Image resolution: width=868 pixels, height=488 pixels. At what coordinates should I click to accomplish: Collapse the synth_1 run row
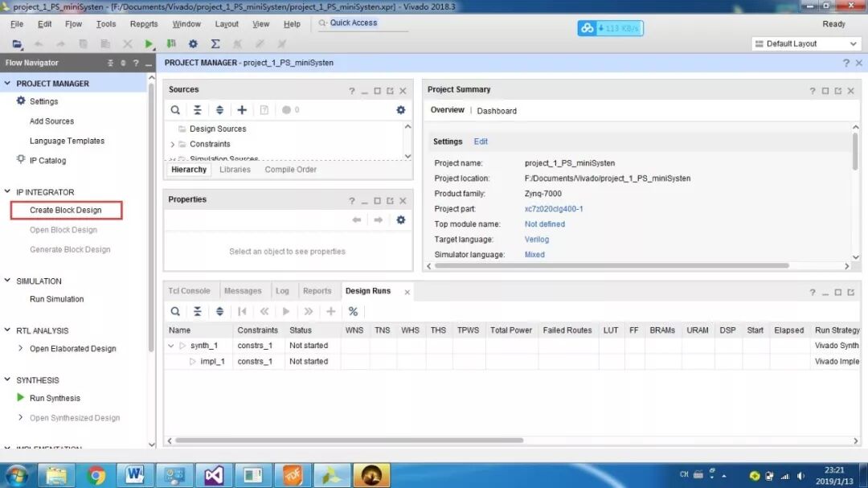click(170, 346)
